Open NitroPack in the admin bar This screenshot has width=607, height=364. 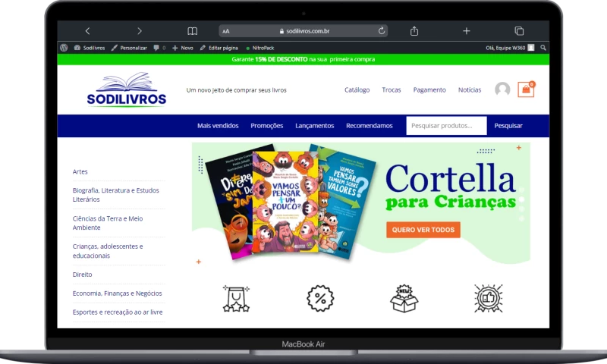click(x=260, y=48)
